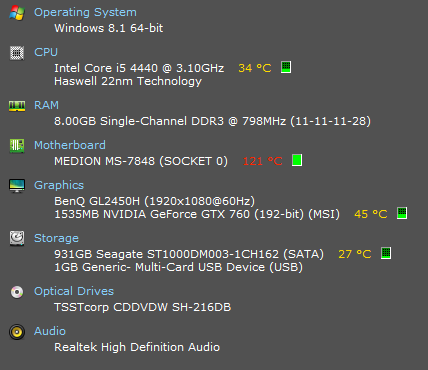This screenshot has width=428, height=370.
Task: Open the RAM section heading
Action: point(46,105)
